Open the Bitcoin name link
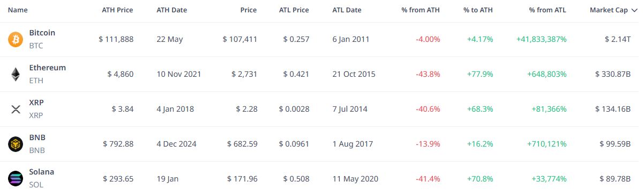Image resolution: width=644 pixels, height=196 pixels. pyautogui.click(x=42, y=33)
